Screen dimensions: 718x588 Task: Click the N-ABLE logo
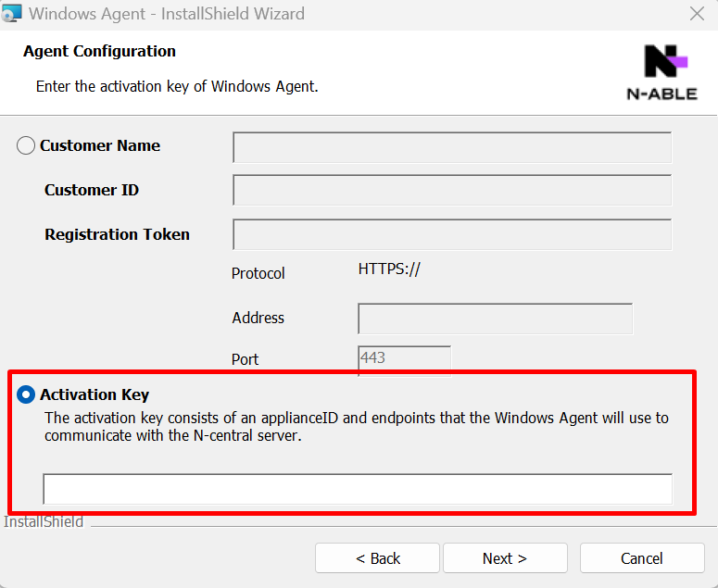pyautogui.click(x=662, y=72)
